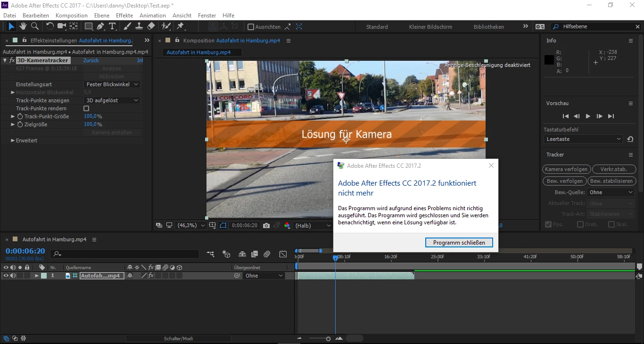Click the Kamera verfolgen button

pyautogui.click(x=566, y=169)
